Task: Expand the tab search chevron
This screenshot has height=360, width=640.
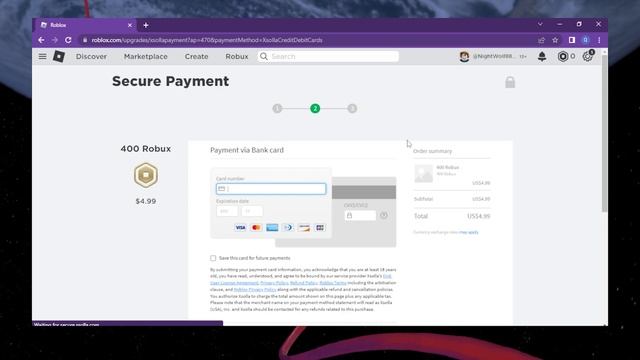Action: coord(540,24)
